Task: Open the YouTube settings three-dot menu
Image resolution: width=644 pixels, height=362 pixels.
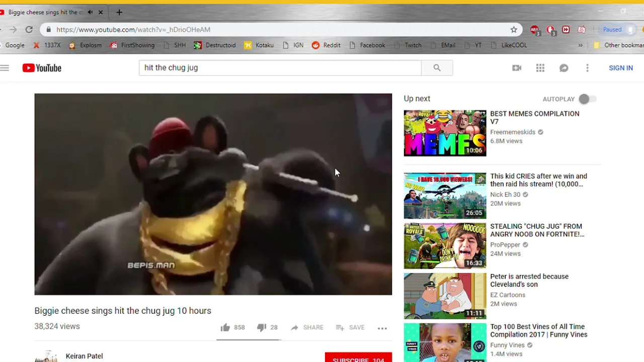Action: [x=587, y=68]
